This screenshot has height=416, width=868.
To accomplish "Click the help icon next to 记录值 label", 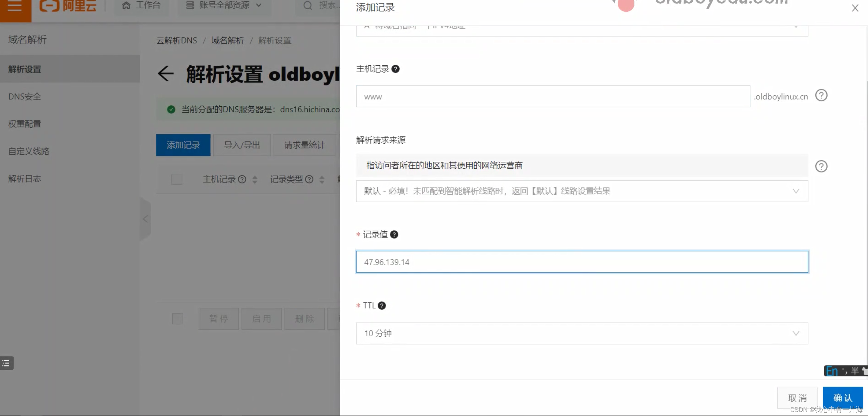I will pos(394,235).
